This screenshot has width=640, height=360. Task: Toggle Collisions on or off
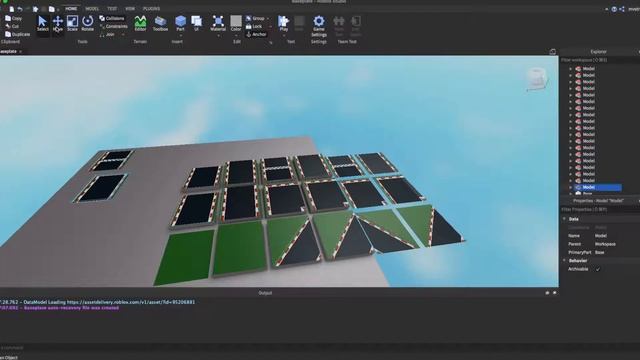coord(112,18)
